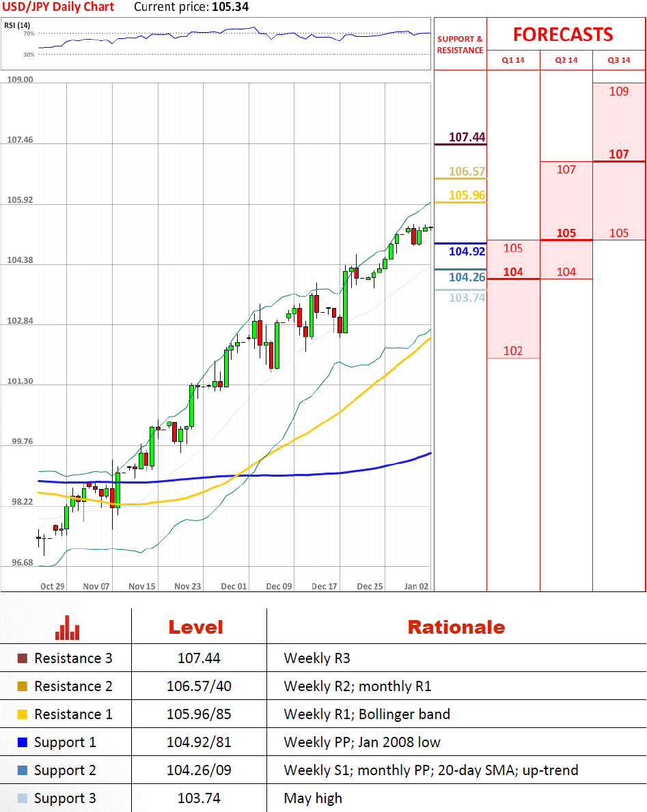Select the 103.74 support label beside chart
The width and height of the screenshot is (647, 812).
pyautogui.click(x=467, y=298)
